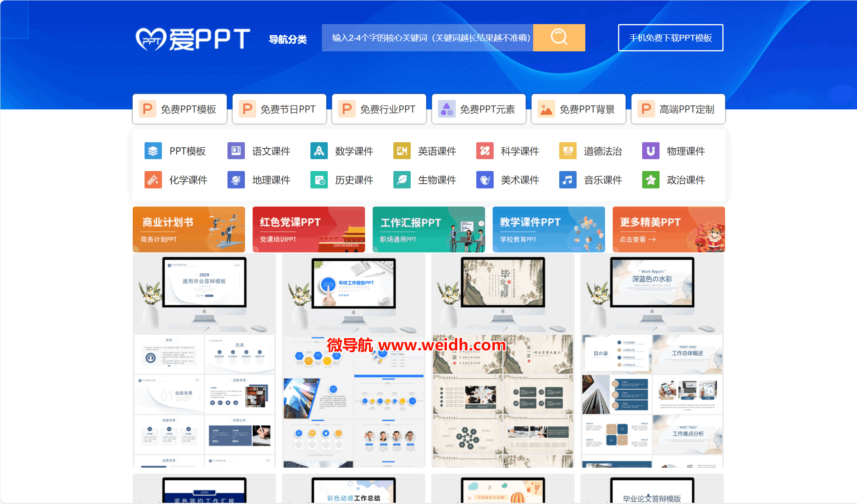Open the 免费PPT背景 tab
Viewport: 857px width, 504px height.
579,109
